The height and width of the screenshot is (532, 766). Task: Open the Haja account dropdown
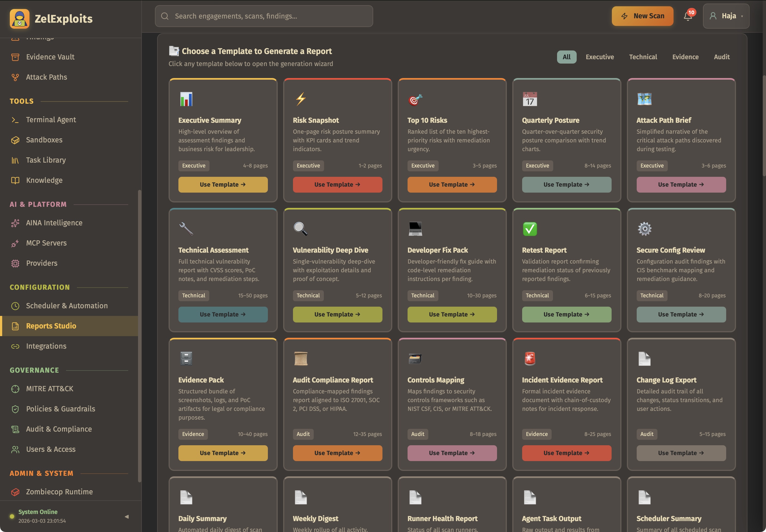click(726, 16)
